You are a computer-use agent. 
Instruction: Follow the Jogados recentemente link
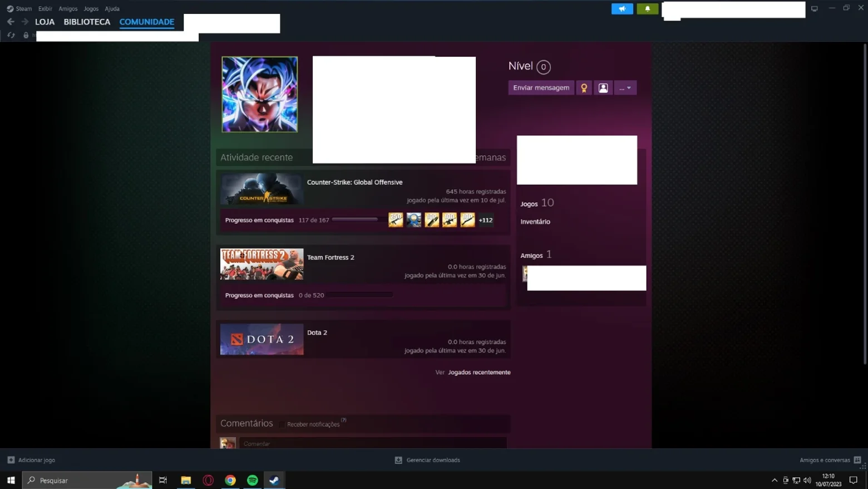pyautogui.click(x=479, y=372)
